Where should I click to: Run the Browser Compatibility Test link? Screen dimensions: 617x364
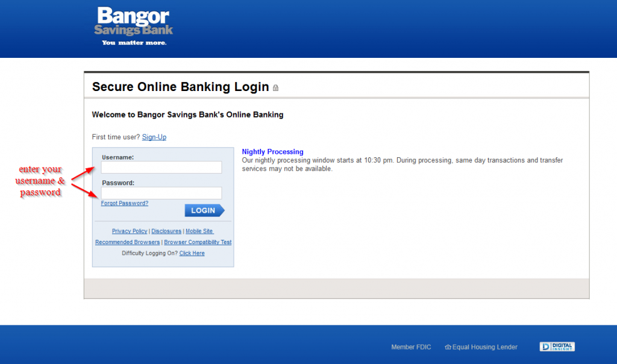(x=198, y=242)
